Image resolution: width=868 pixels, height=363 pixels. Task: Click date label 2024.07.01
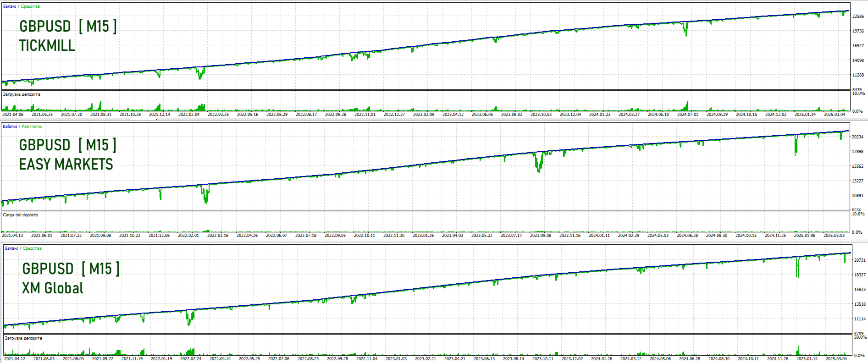tap(688, 115)
